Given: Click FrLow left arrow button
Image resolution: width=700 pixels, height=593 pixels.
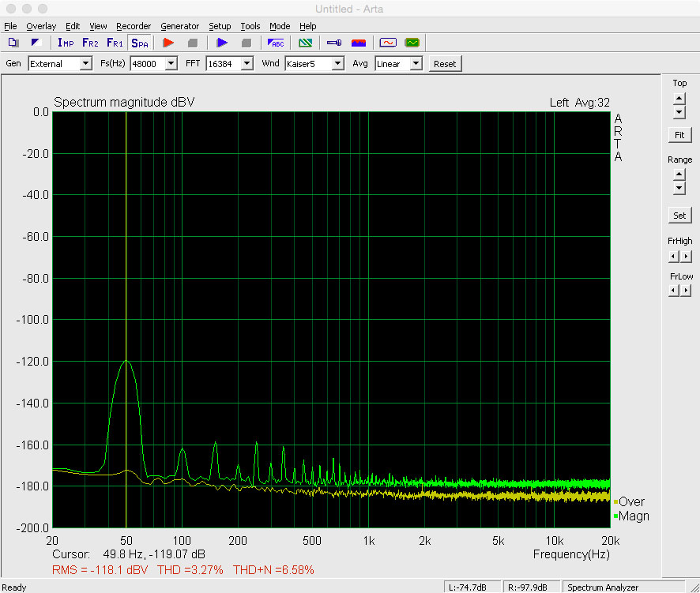Looking at the screenshot, I should [674, 291].
